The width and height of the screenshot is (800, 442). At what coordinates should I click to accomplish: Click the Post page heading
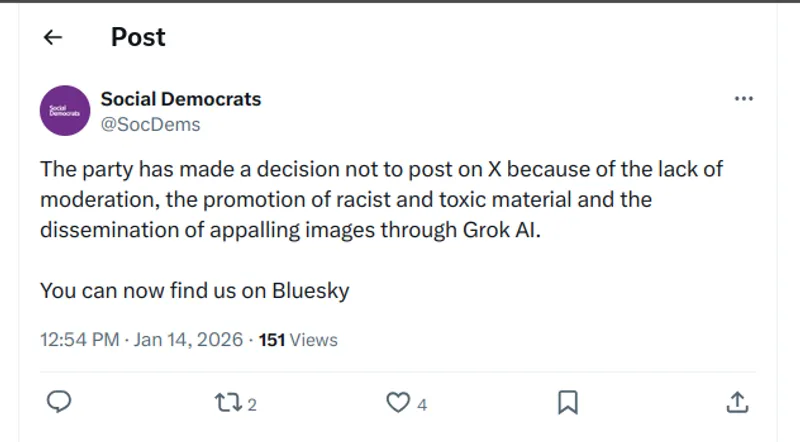[138, 37]
